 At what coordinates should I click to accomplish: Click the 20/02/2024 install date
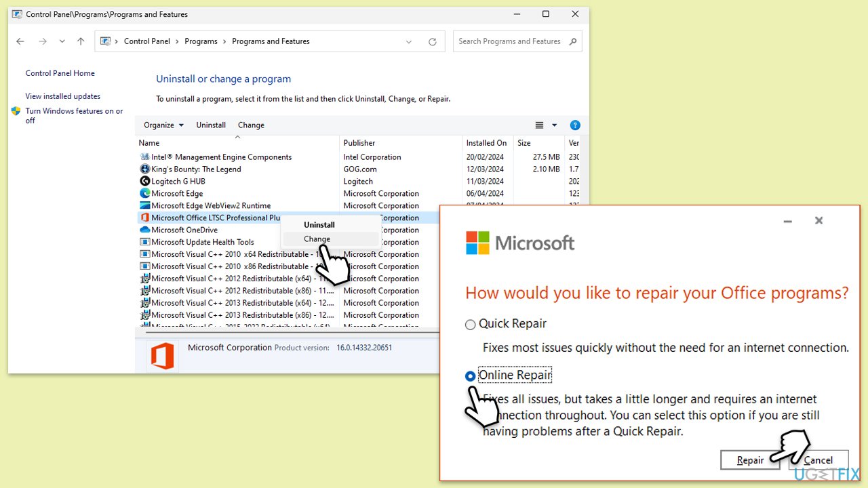click(485, 157)
